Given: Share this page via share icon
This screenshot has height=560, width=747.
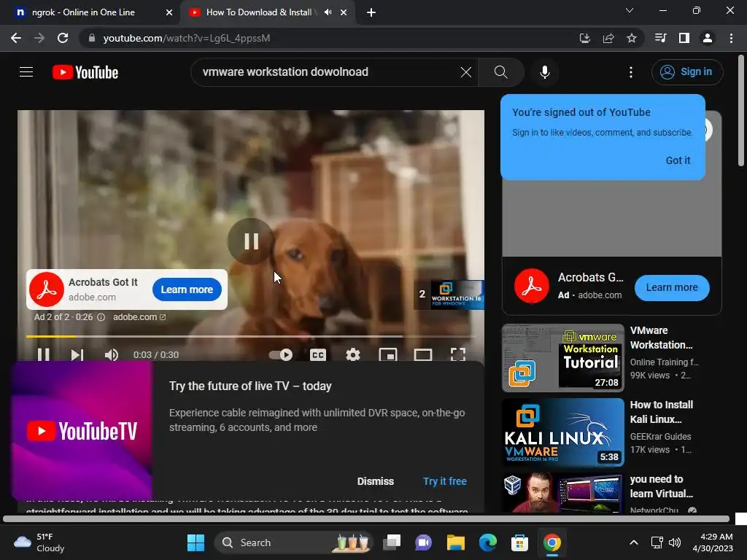Looking at the screenshot, I should (608, 38).
